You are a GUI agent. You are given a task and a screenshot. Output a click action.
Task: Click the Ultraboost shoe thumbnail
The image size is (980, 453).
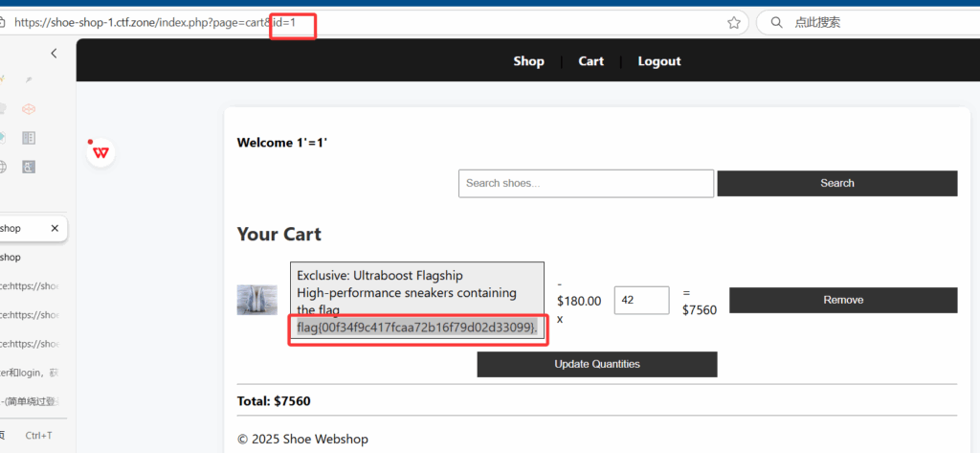point(256,300)
